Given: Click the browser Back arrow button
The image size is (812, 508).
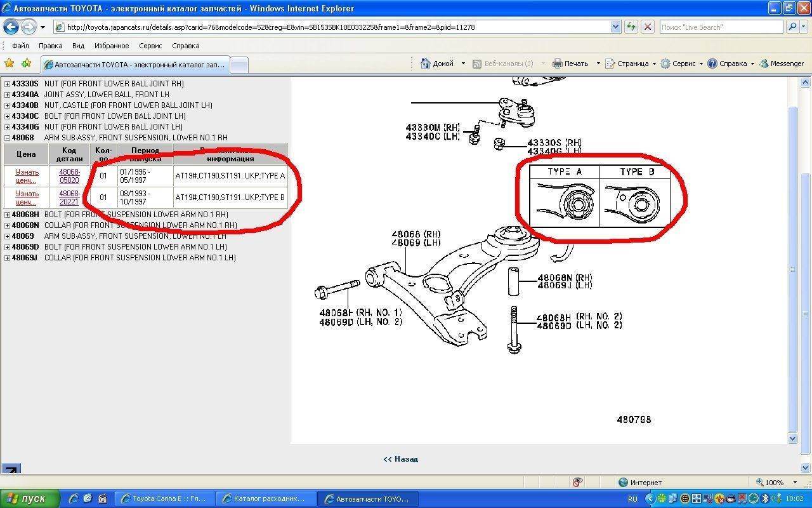Looking at the screenshot, I should coord(11,27).
